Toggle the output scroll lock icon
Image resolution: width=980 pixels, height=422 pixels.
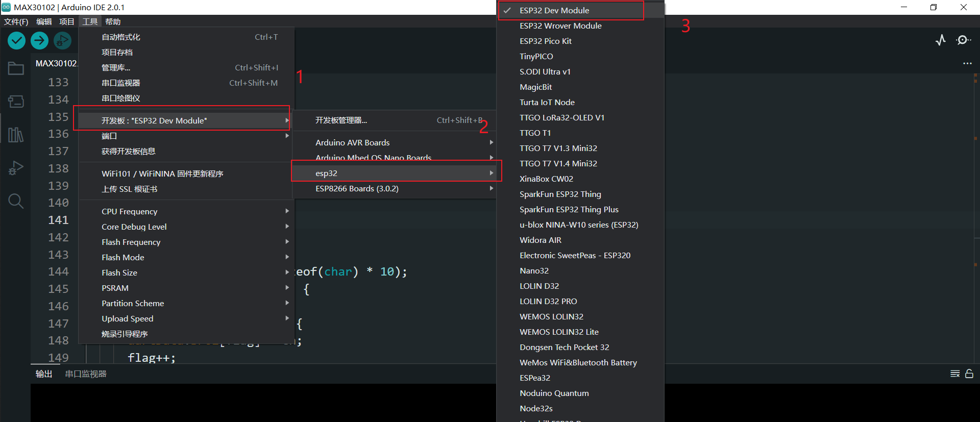969,374
